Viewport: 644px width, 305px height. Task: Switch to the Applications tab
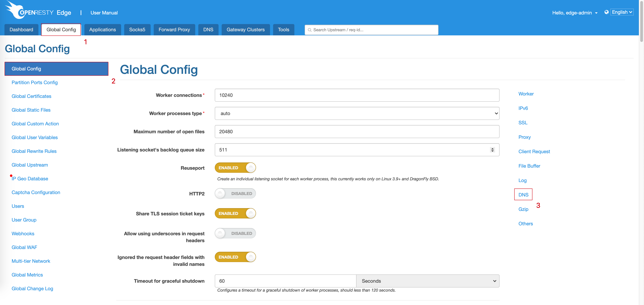click(102, 30)
